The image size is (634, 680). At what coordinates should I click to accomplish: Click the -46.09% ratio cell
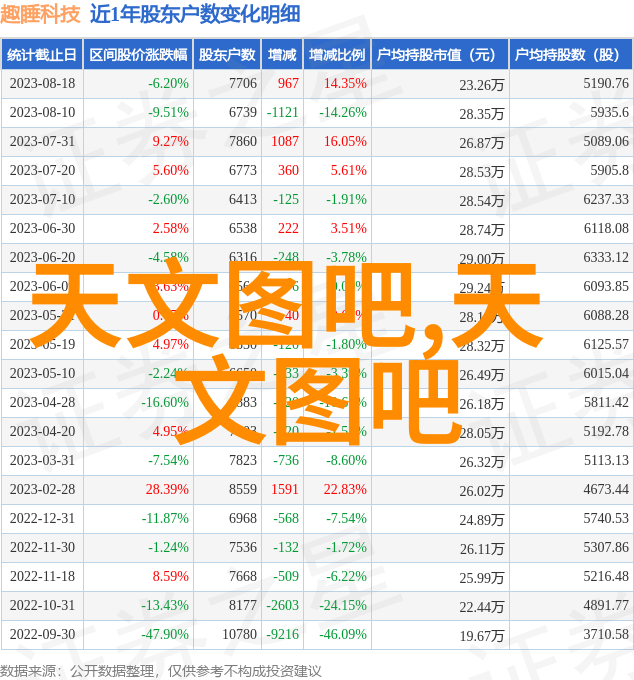pyautogui.click(x=343, y=635)
